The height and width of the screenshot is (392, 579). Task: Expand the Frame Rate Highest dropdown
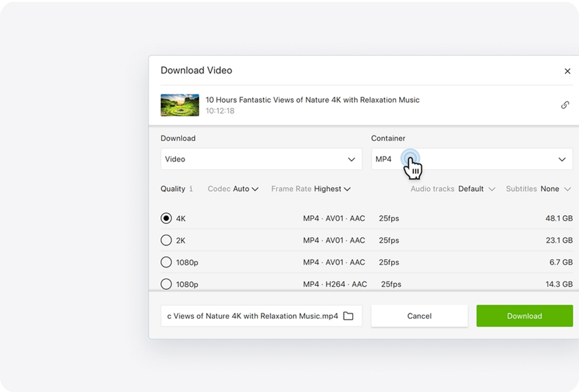(311, 189)
